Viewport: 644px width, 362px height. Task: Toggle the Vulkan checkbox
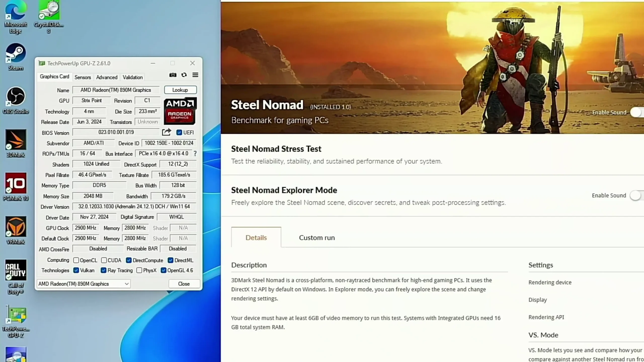[76, 270]
